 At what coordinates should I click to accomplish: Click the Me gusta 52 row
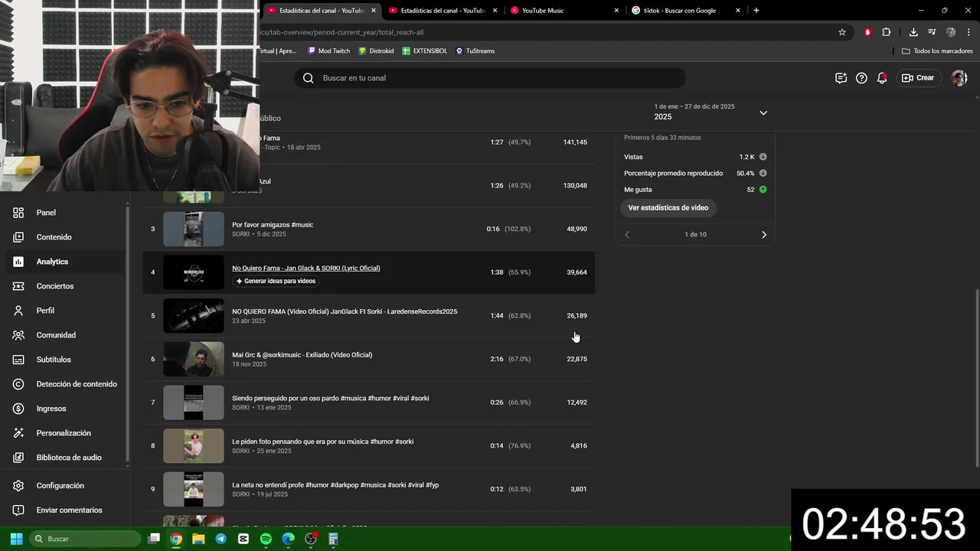(695, 190)
